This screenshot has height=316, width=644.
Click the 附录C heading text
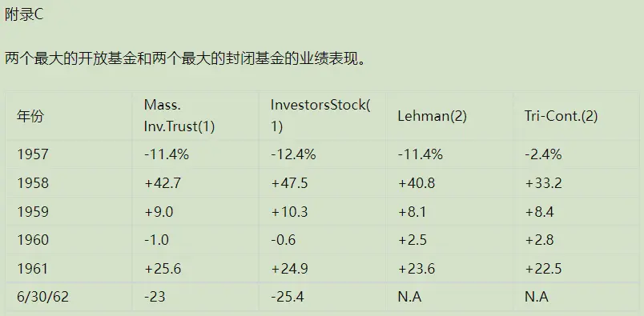coord(24,15)
